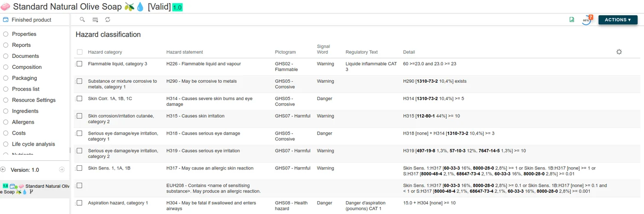The height and width of the screenshot is (214, 644).
Task: Check the Skin Corr. 1A, 1B, 1C row
Action: point(80,99)
